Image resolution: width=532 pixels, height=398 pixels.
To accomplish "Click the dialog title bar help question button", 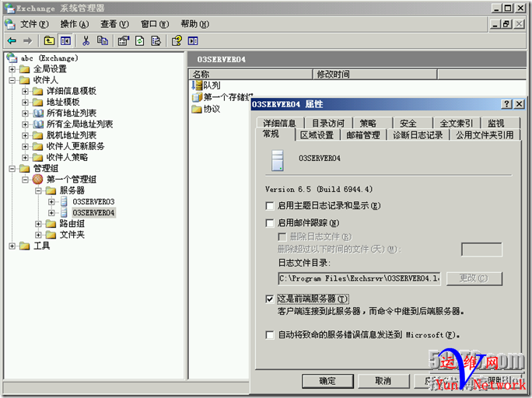I will point(506,104).
